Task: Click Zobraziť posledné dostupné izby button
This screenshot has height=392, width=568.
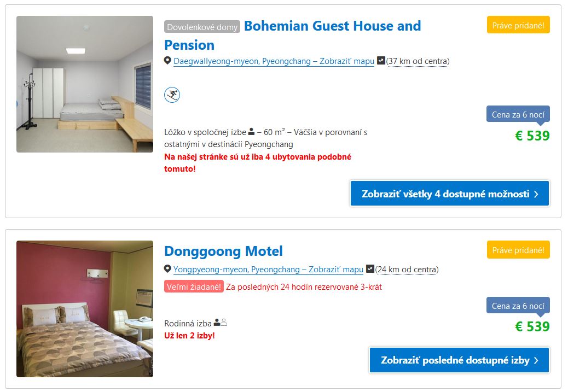Action: click(x=459, y=360)
